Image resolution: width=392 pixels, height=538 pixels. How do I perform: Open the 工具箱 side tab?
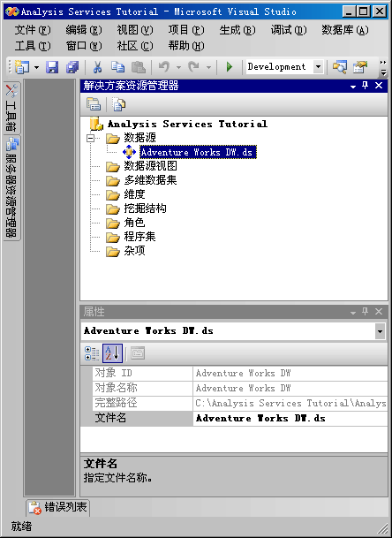11,108
